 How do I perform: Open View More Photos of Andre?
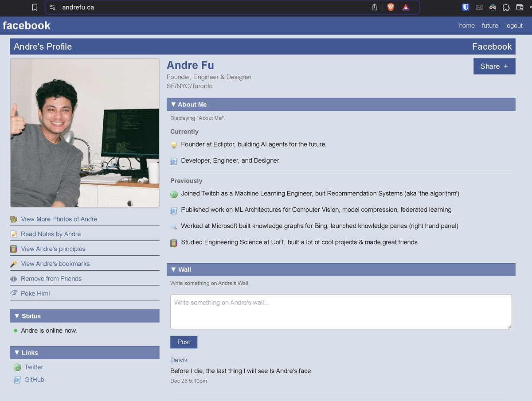[x=59, y=219]
